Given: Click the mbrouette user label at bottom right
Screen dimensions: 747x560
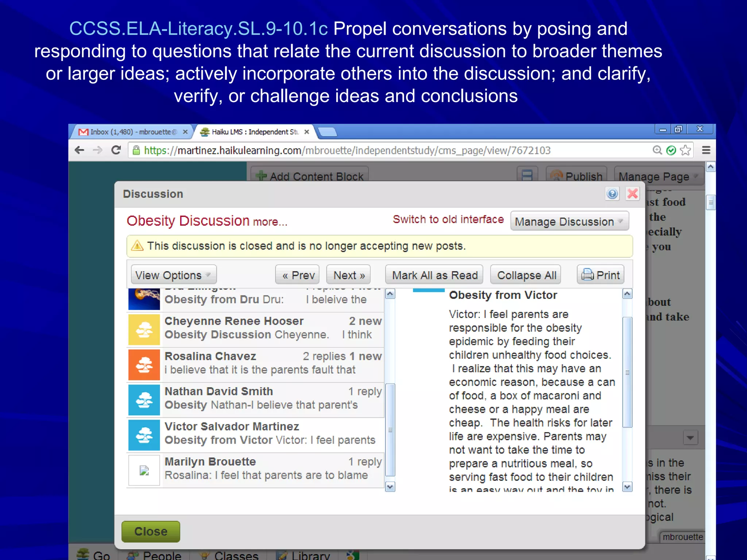Looking at the screenshot, I should tap(682, 537).
